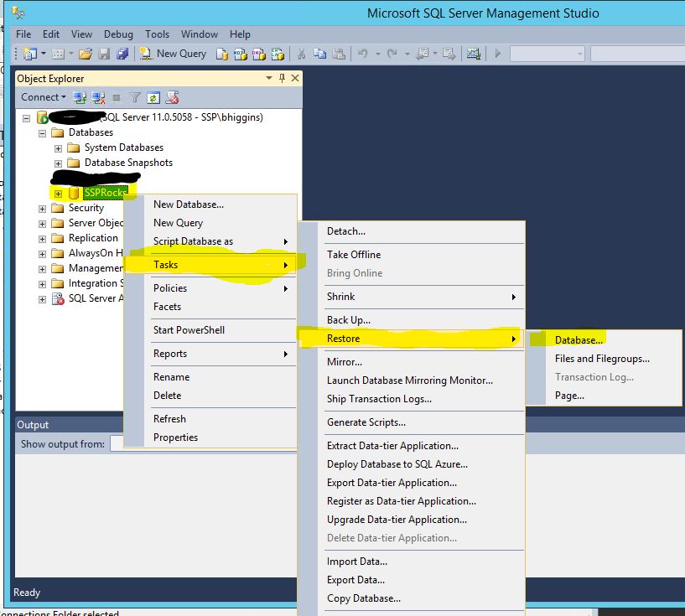The height and width of the screenshot is (616, 685).
Task: Open a Database Engine Query icon
Action: point(222,54)
